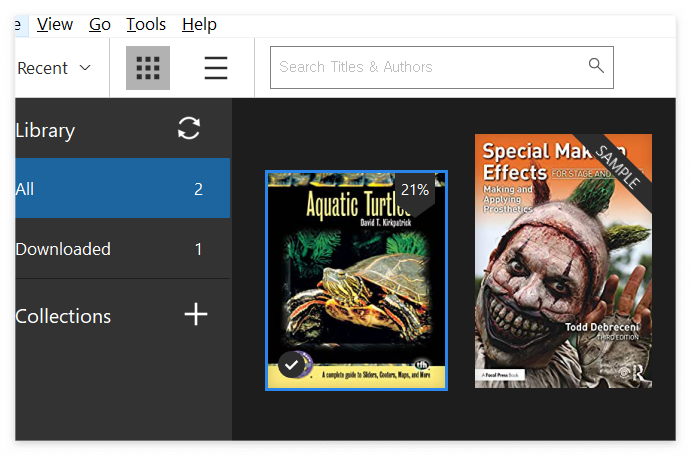This screenshot has width=691, height=456.
Task: Click the 21% progress badge
Action: coord(415,190)
